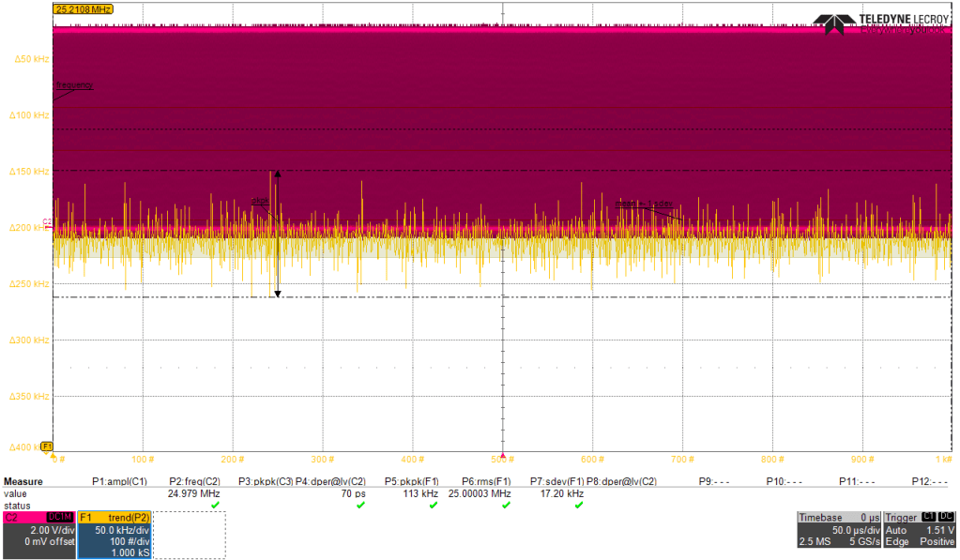960x560 pixels.
Task: Click the P9 empty measurement slot
Action: click(x=714, y=481)
